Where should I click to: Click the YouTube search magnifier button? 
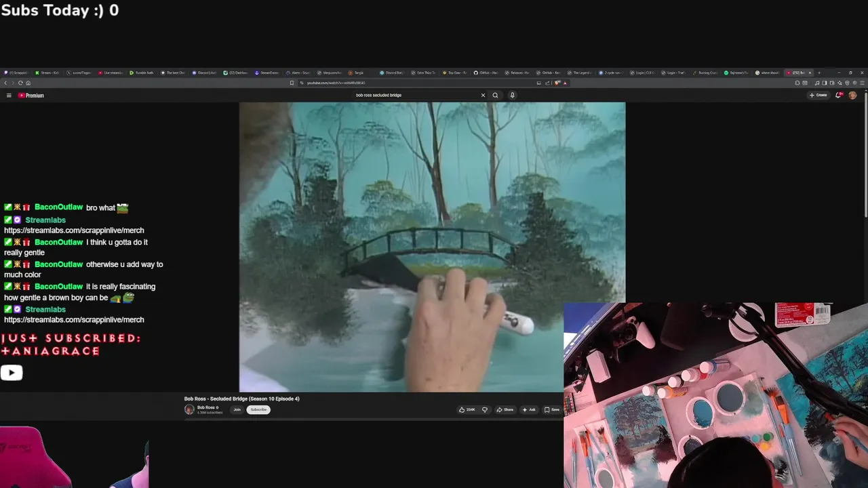pos(495,95)
